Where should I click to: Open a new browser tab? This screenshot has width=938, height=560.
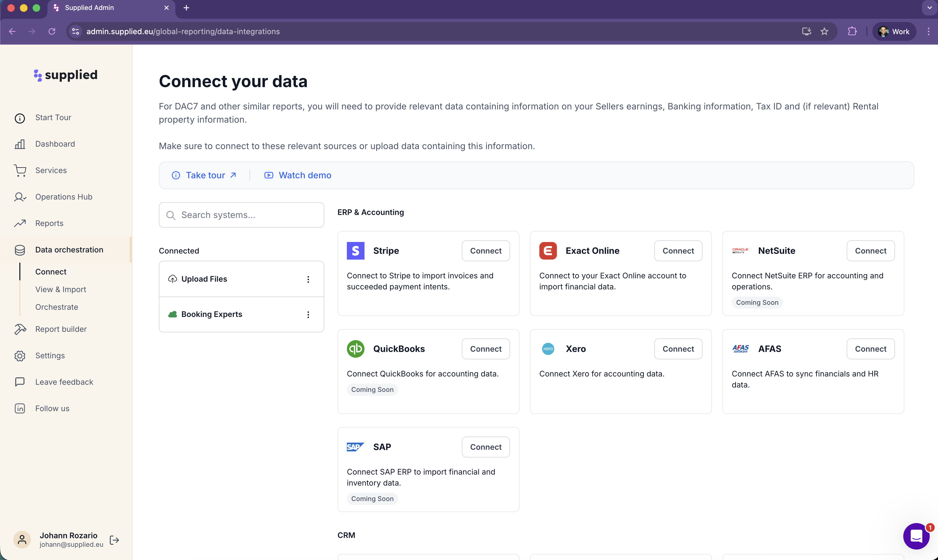click(186, 7)
